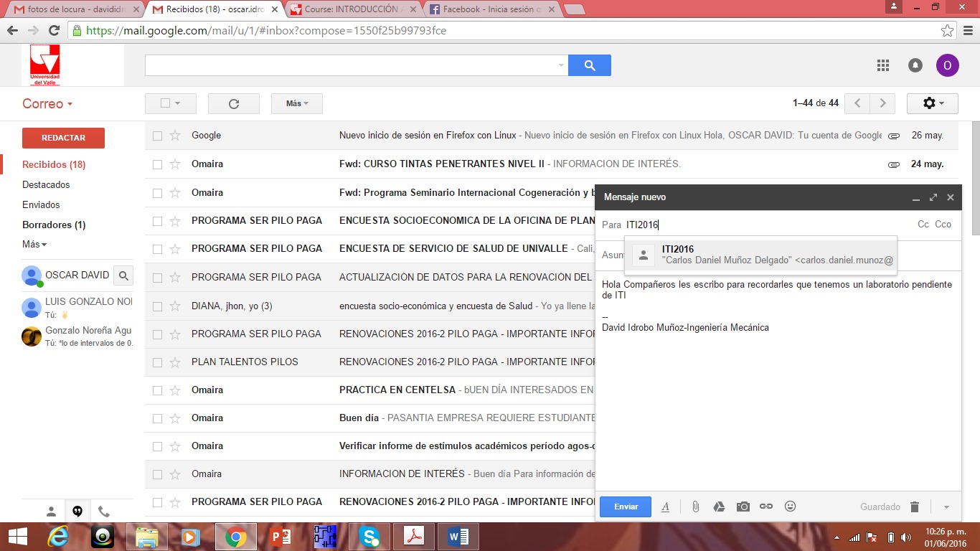Viewport: 980px width, 551px height.
Task: Add Cco recipients
Action: (x=943, y=225)
